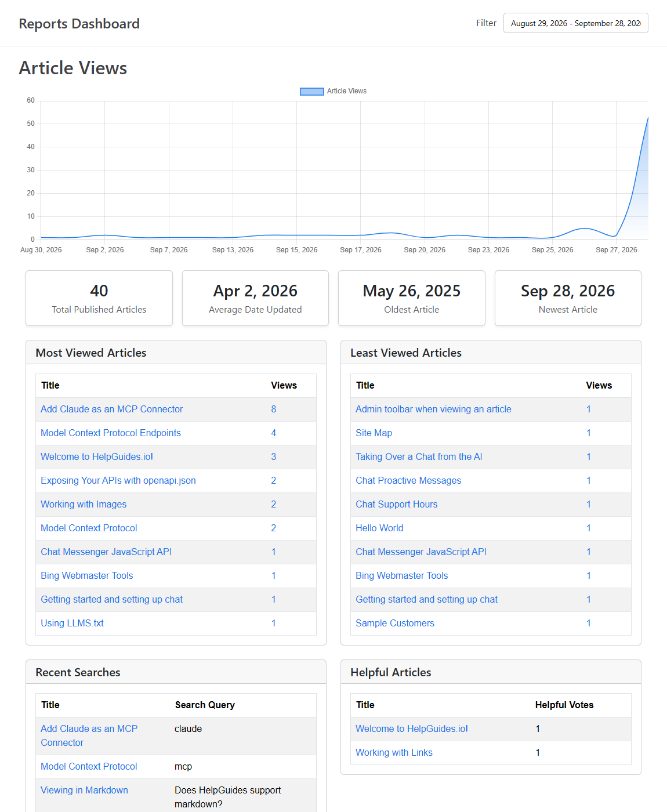Open Working with Links article
Screen dimensions: 667x812
point(394,752)
